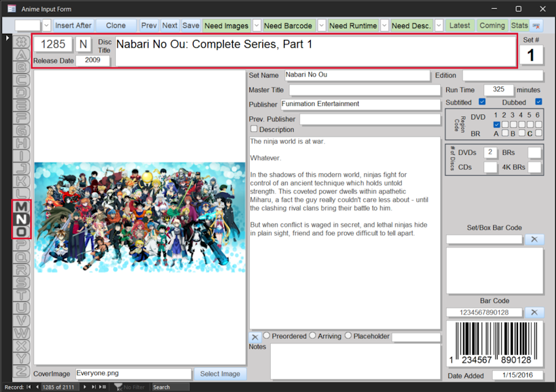Clone the current record
The height and width of the screenshot is (392, 556).
[116, 25]
